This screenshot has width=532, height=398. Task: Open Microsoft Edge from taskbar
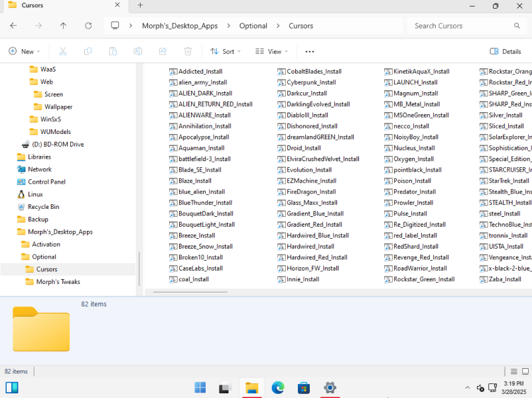[x=278, y=387]
